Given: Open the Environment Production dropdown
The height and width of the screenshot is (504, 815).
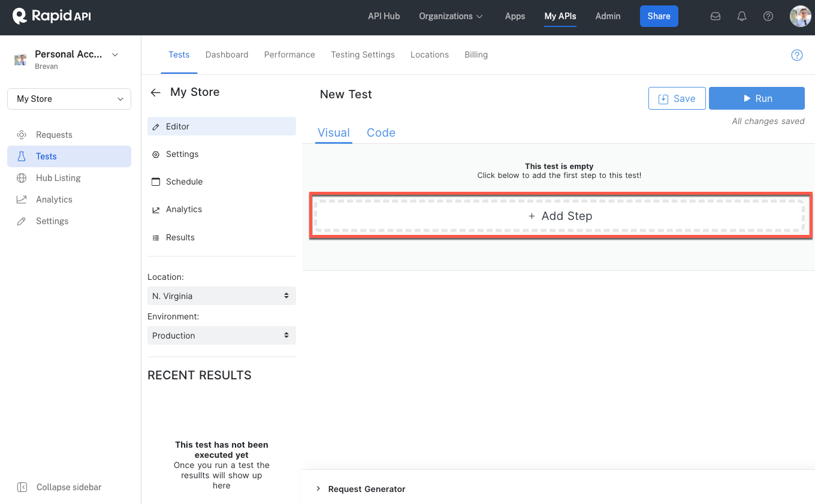Looking at the screenshot, I should coord(222,336).
